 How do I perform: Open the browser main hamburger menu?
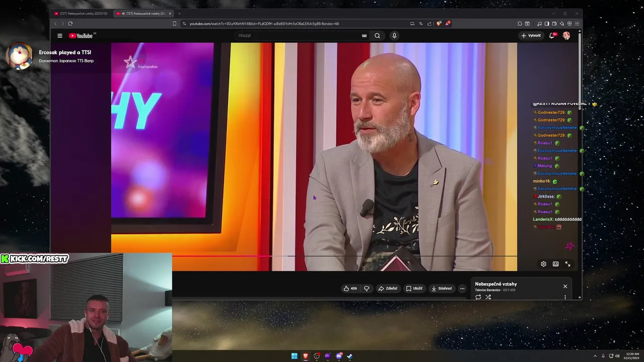(x=577, y=24)
